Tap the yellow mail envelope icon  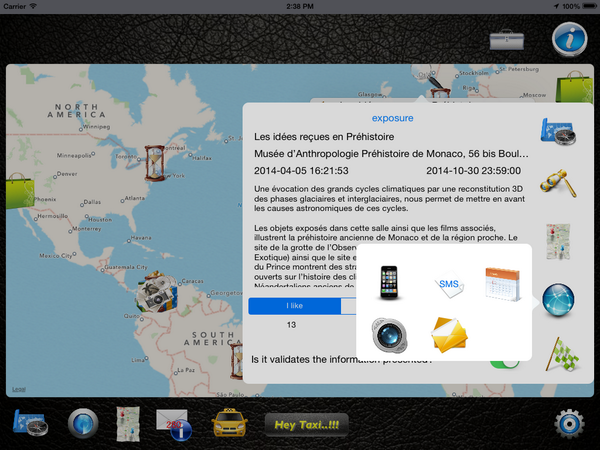pos(449,335)
